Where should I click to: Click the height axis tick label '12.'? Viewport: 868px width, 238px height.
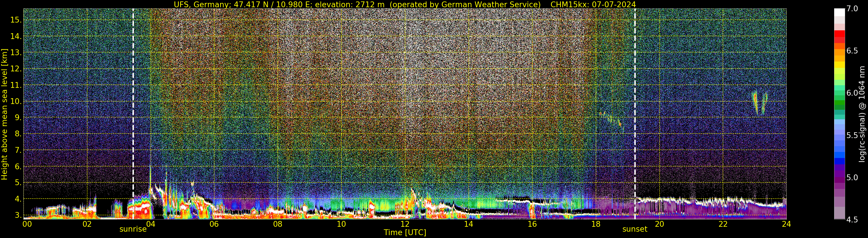pyautogui.click(x=16, y=69)
